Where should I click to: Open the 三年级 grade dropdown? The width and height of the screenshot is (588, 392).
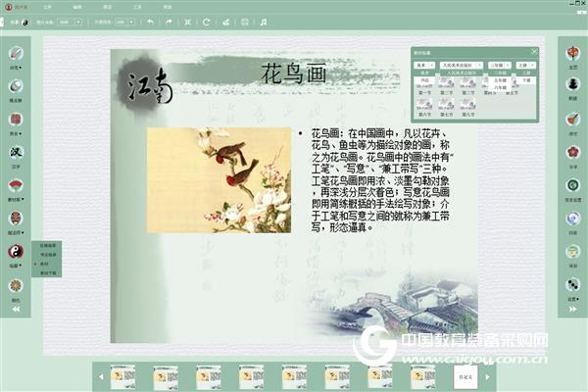[x=500, y=66]
